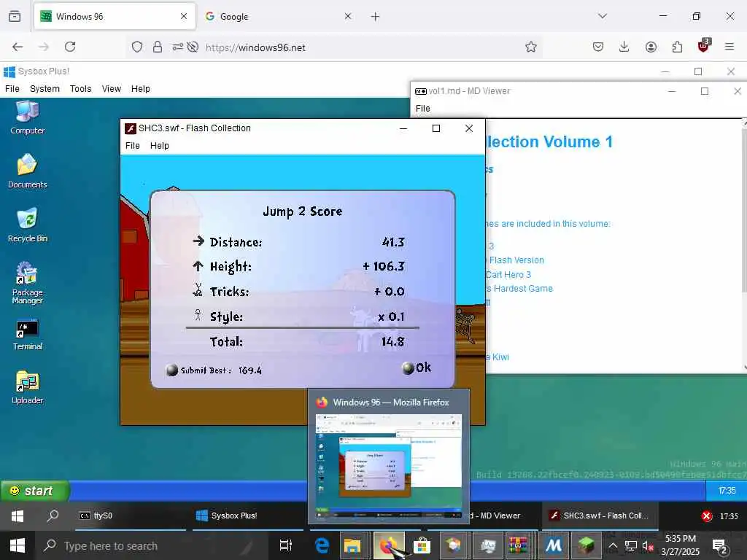The width and height of the screenshot is (747, 560).
Task: Click the Cart Hero 3 link
Action: [x=508, y=274]
